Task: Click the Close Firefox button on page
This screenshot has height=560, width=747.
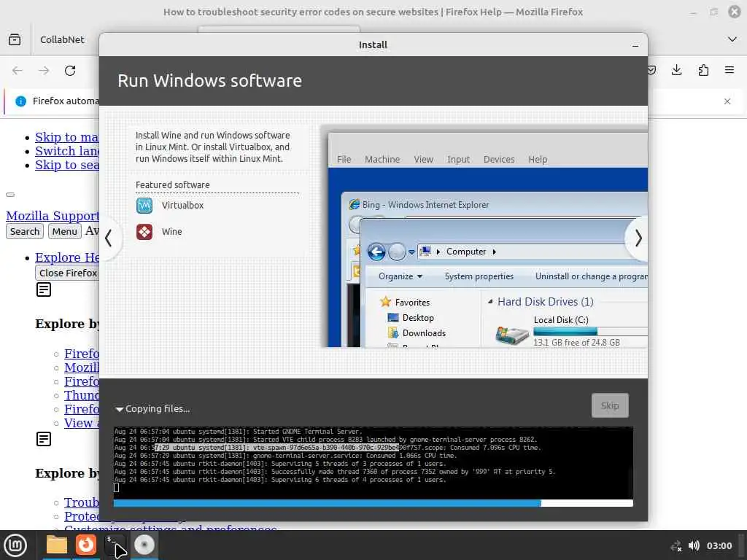Action: tap(67, 273)
